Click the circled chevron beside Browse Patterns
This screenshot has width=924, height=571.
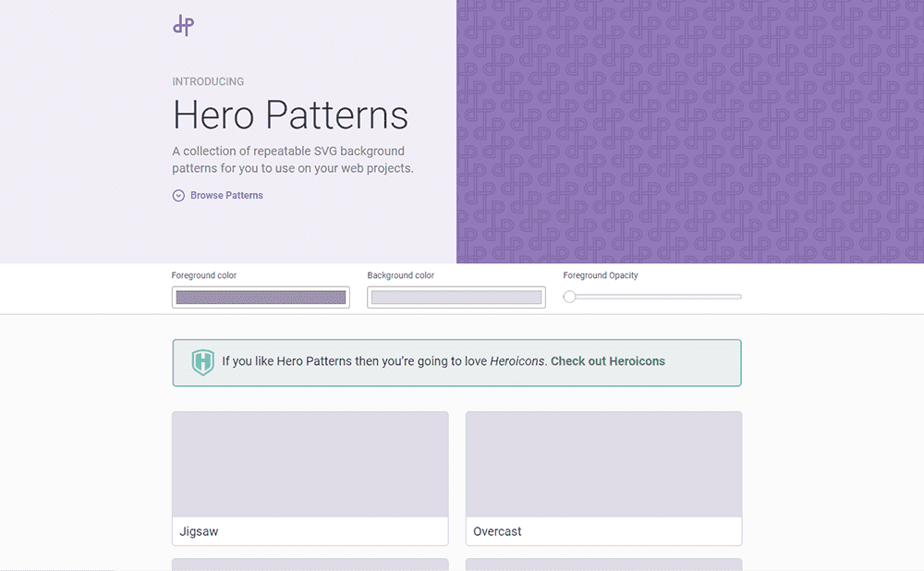click(177, 195)
